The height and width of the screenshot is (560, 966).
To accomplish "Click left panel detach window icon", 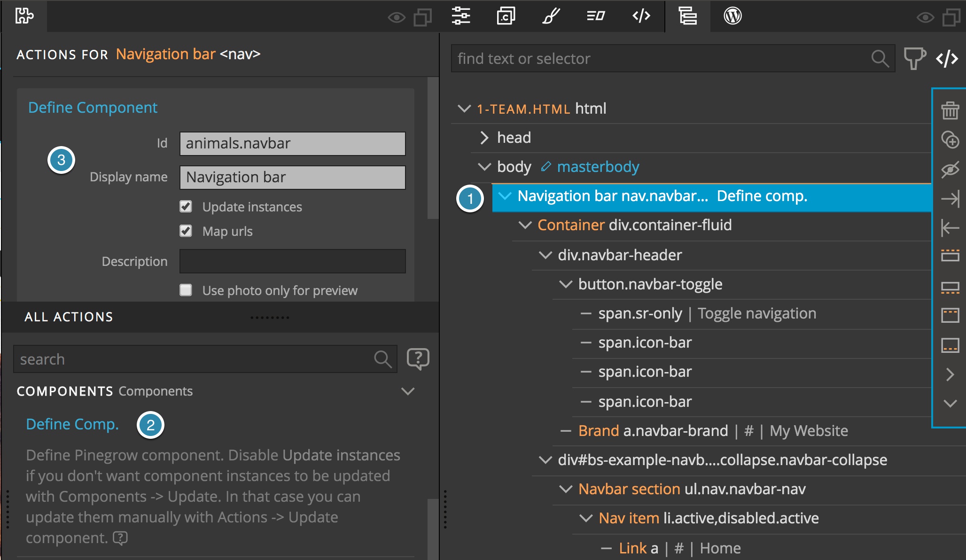I will coord(422,18).
